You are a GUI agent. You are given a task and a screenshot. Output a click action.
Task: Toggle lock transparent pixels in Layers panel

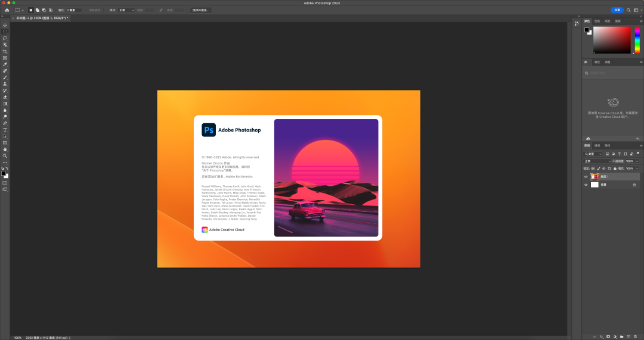(593, 169)
